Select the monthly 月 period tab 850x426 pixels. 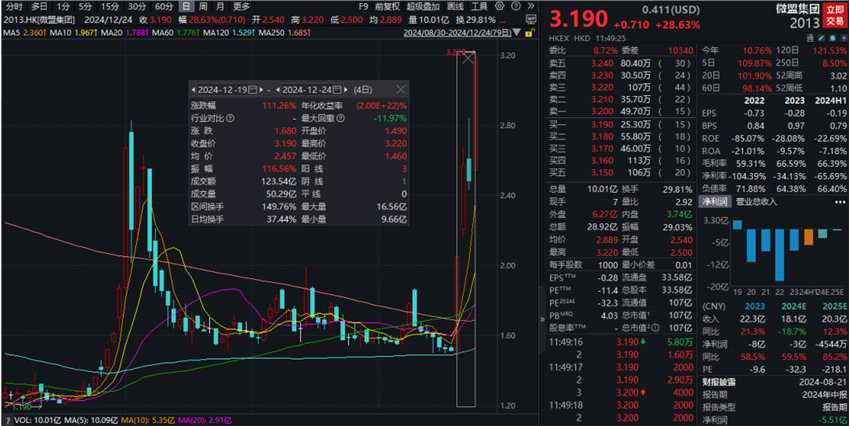click(x=219, y=7)
